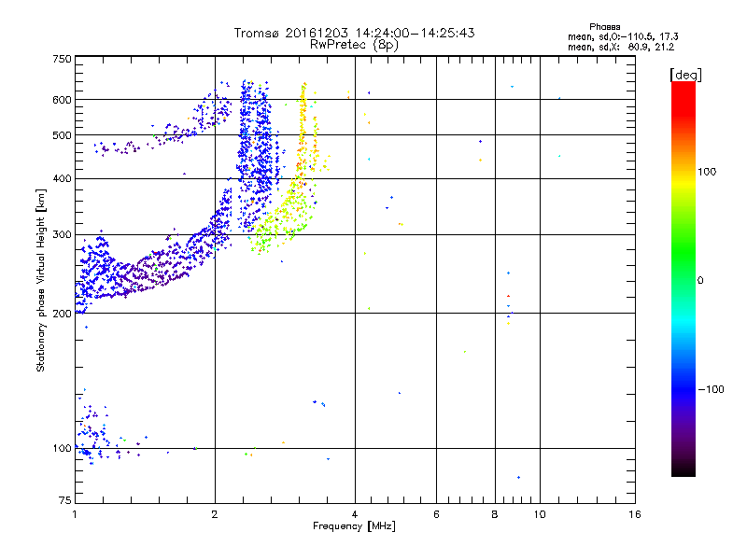Click the y-axis tick label "100"
This screenshot has width=747, height=560.
[62, 449]
